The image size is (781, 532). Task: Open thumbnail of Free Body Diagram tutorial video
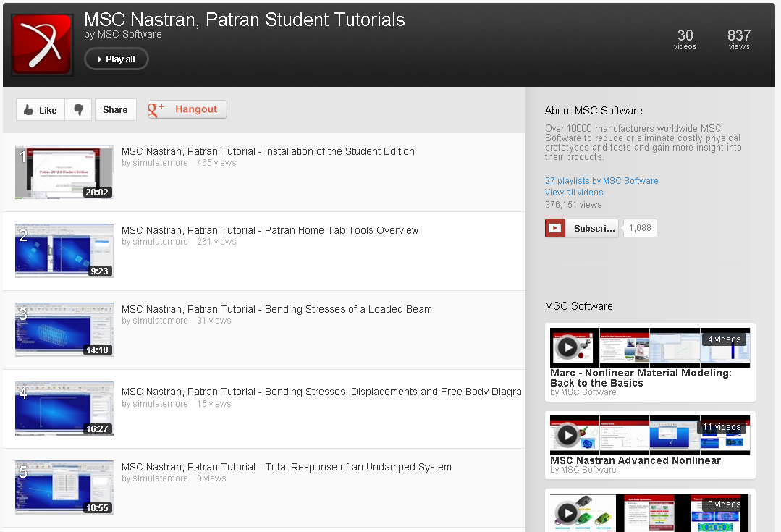pos(64,408)
